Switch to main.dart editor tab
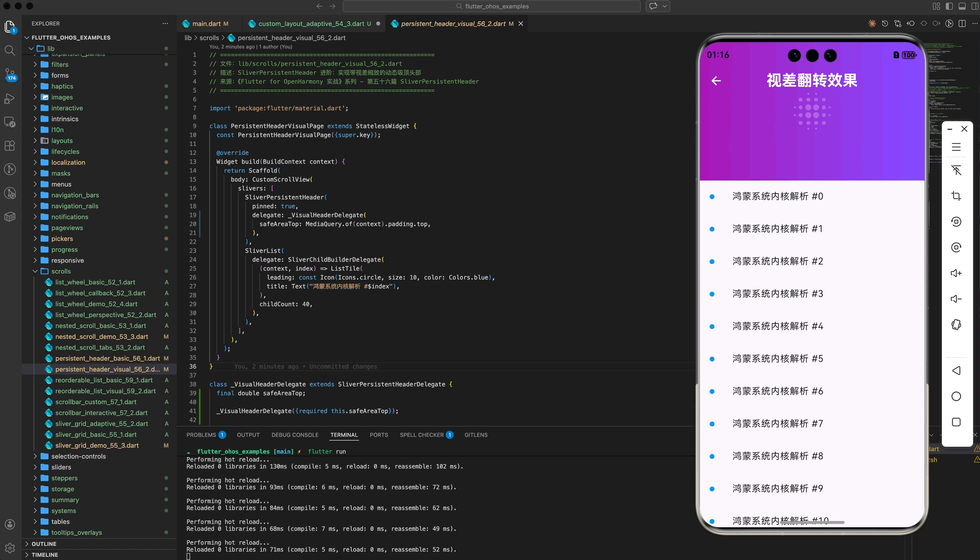Viewport: 980px width, 560px height. tap(206, 24)
